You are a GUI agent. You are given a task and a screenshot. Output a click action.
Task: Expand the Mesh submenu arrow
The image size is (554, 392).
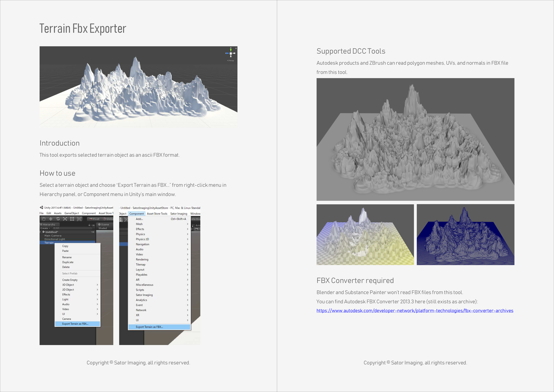187,224
